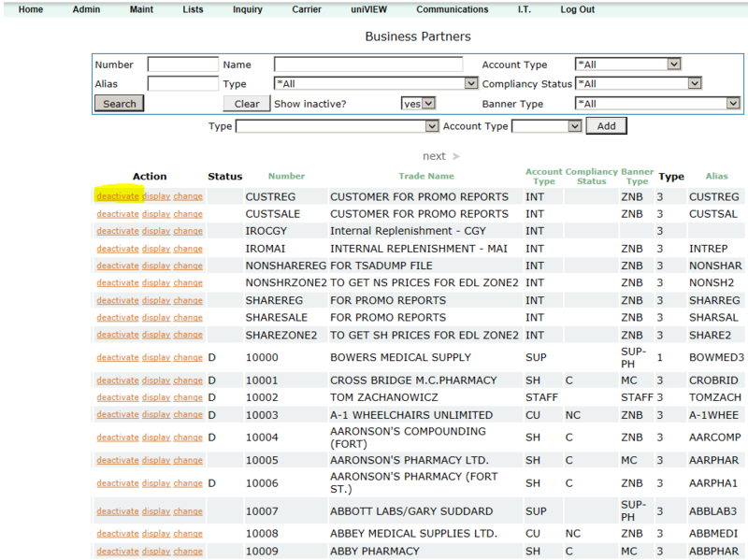This screenshot has width=748, height=560.
Task: Sort by the Alias column header
Action: tap(716, 176)
